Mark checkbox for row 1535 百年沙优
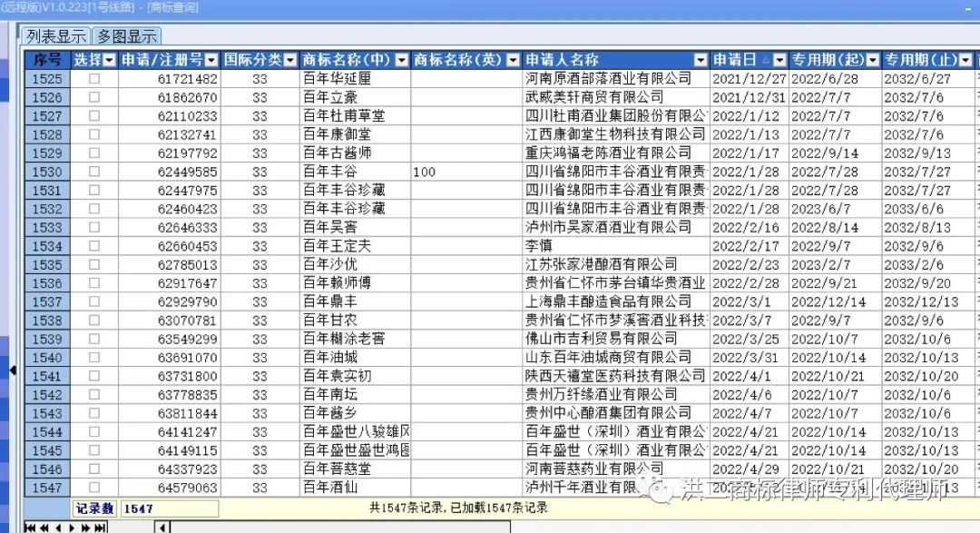This screenshot has height=533, width=980. coord(94,264)
